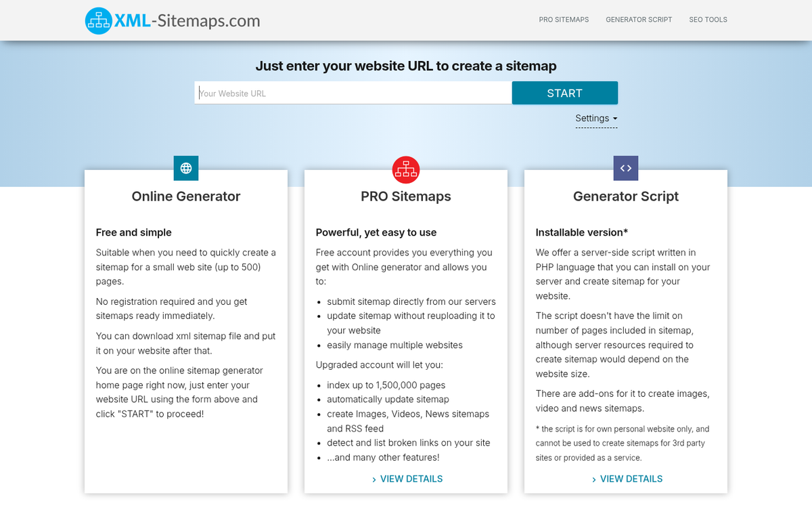Viewport: 812px width, 508px height.
Task: Open the PRO SITEMAPS menu item
Action: tap(564, 20)
